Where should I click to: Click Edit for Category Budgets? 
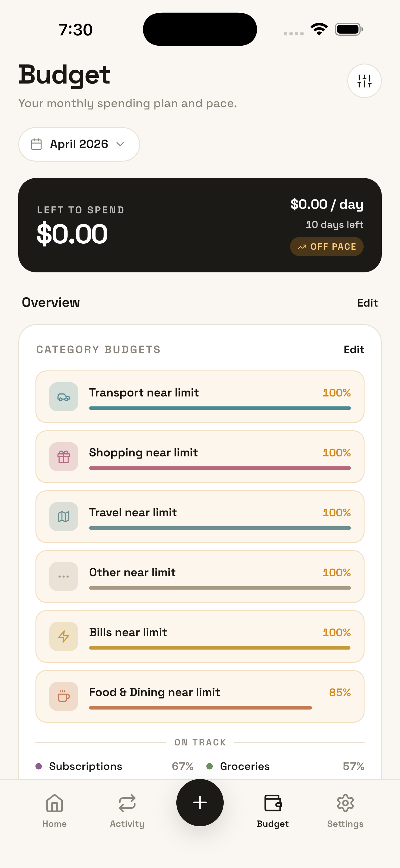click(353, 350)
